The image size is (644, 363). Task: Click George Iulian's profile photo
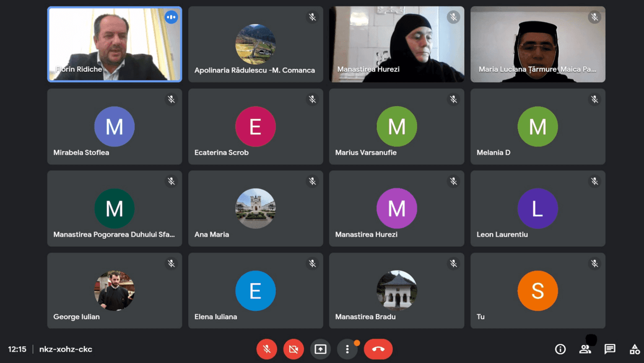point(114,290)
